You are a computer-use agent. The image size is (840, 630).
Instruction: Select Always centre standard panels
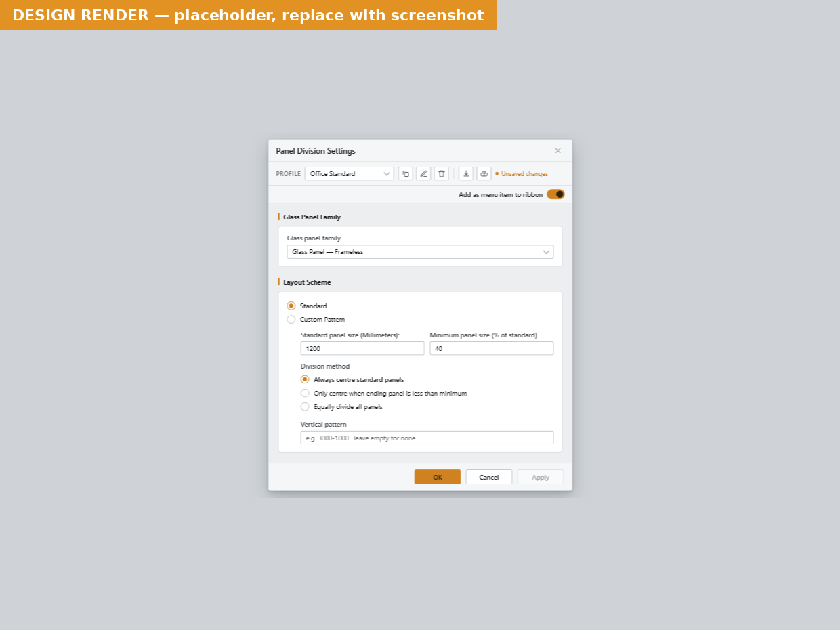click(305, 380)
